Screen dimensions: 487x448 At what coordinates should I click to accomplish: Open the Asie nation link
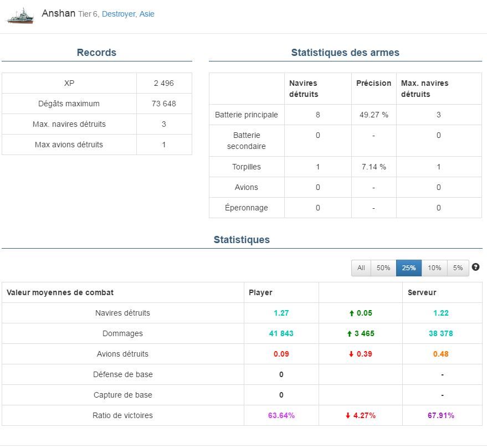pos(147,14)
